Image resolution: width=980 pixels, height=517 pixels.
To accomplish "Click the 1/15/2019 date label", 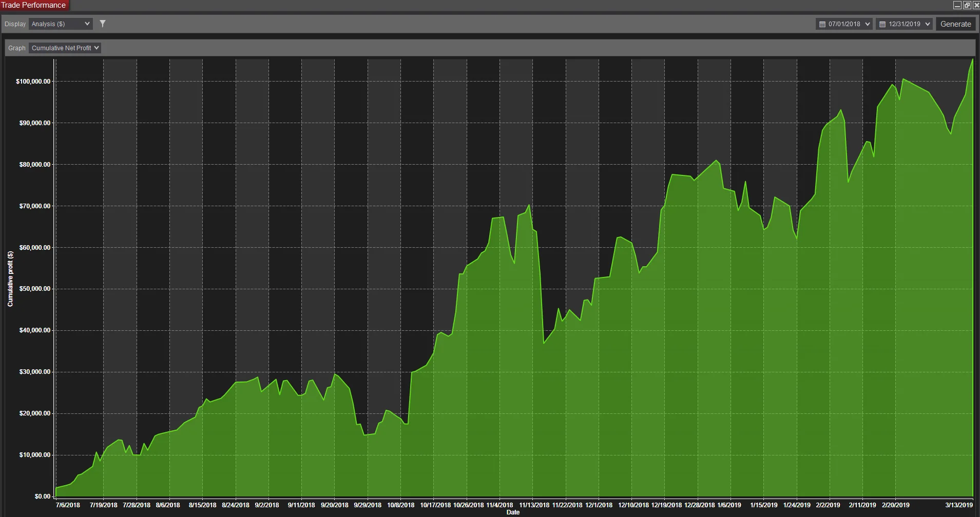I will tap(763, 505).
